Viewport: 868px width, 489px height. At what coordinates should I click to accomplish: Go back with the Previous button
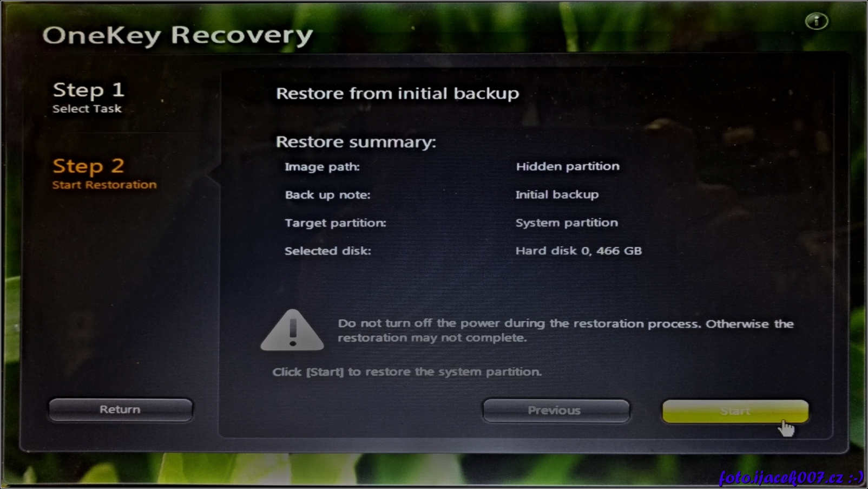pyautogui.click(x=556, y=410)
